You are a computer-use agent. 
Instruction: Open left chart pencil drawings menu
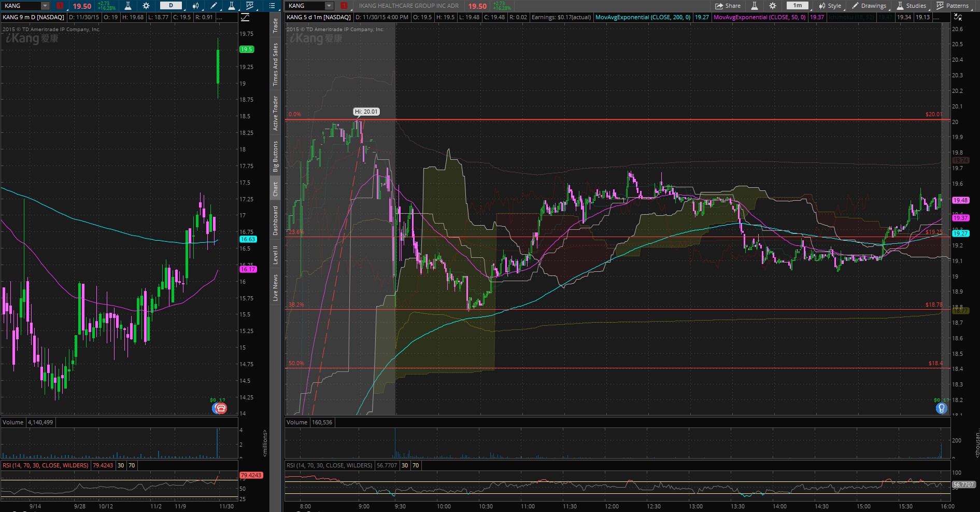[x=214, y=6]
